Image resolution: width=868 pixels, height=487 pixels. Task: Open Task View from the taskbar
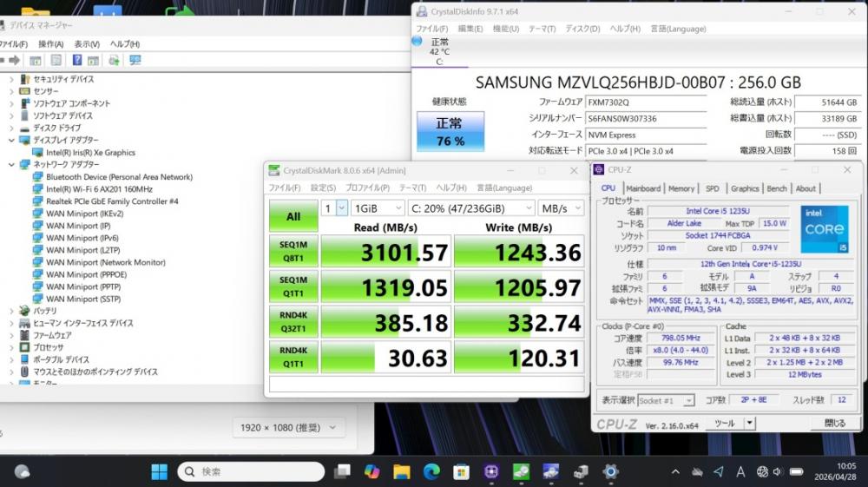342,471
